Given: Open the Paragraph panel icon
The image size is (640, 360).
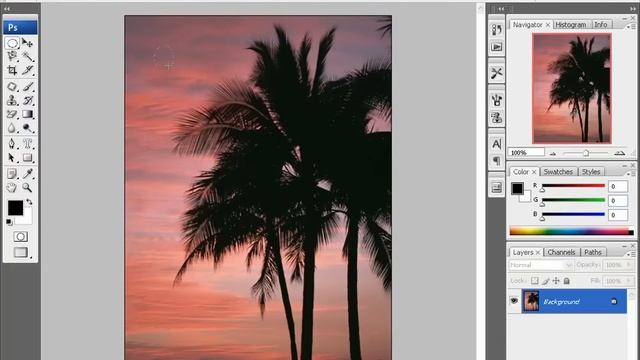Looking at the screenshot, I should 496,161.
